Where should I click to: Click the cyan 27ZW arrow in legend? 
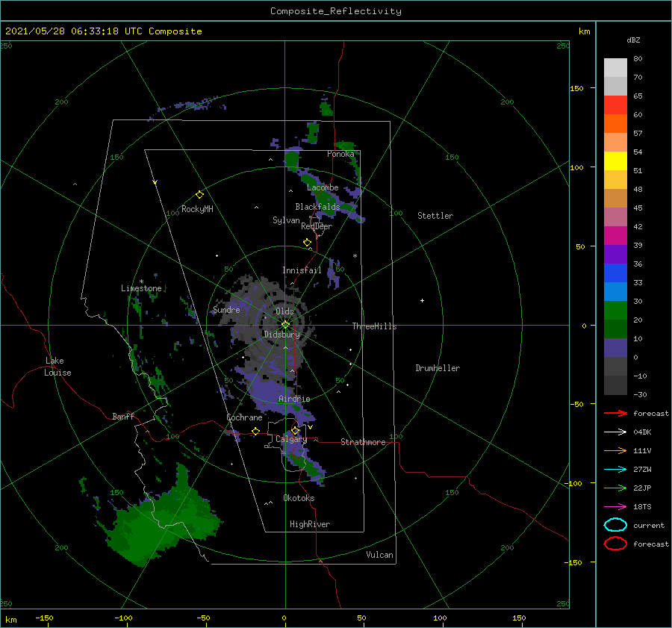click(x=615, y=470)
